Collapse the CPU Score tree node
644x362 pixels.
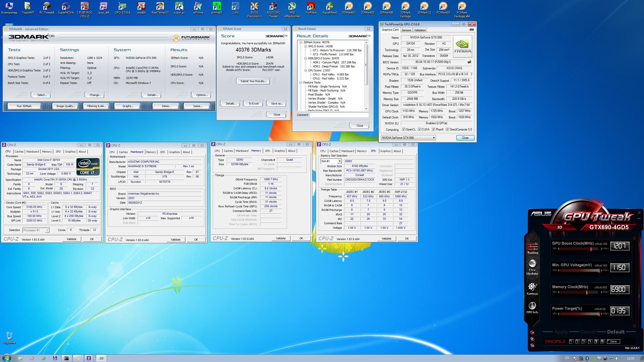coord(305,70)
